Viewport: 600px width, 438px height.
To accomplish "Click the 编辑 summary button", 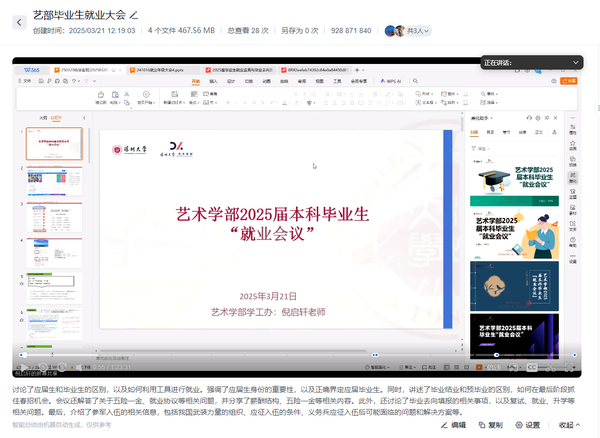I will [x=453, y=425].
